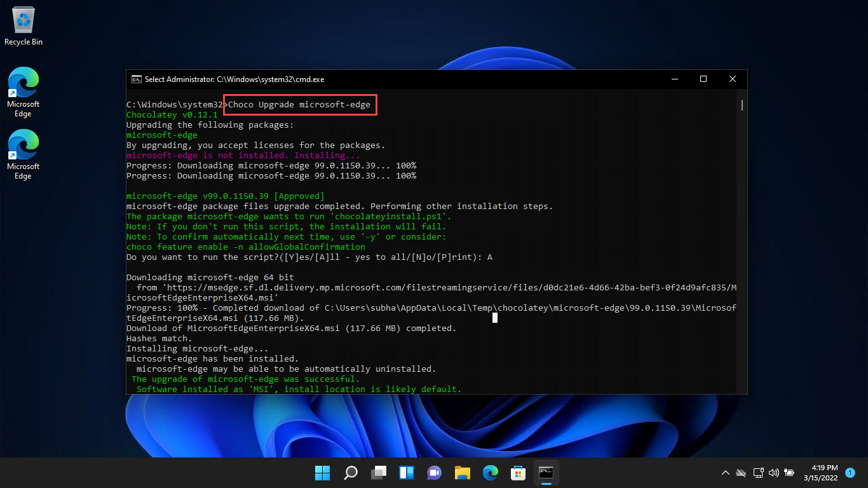Click 'microsoft-edge v99.0.1150.39 [Approved]' line
The width and height of the screenshot is (868, 488).
(x=226, y=196)
